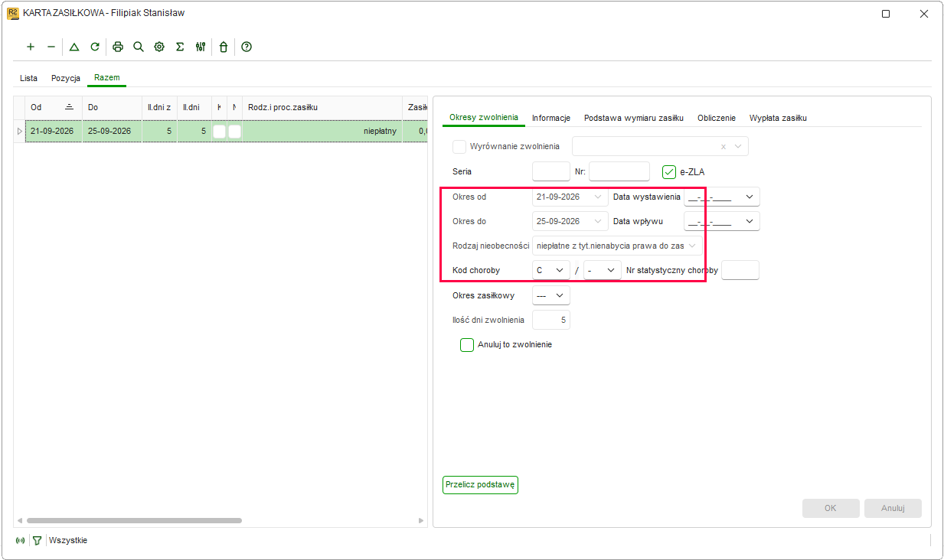Open settings via the gear icon
944x560 pixels.
159,47
